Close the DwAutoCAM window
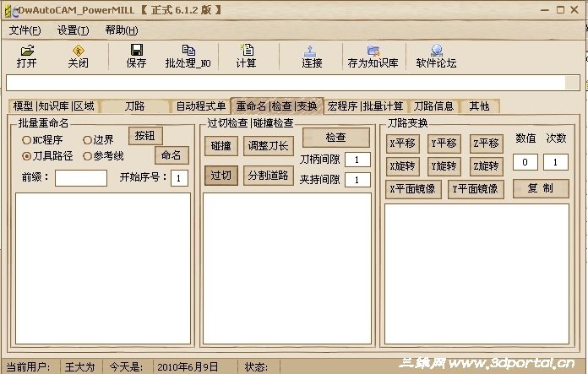Screen dimensions: 588x374 coord(574,10)
